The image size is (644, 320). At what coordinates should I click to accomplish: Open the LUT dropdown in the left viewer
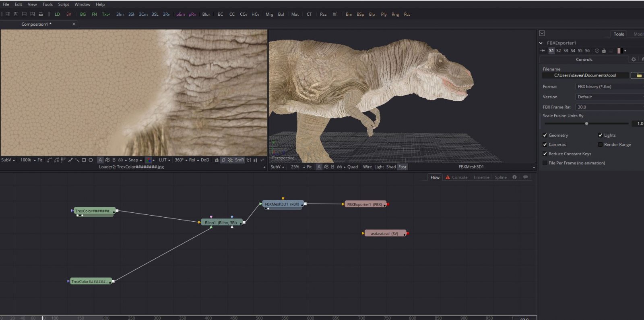tap(165, 160)
